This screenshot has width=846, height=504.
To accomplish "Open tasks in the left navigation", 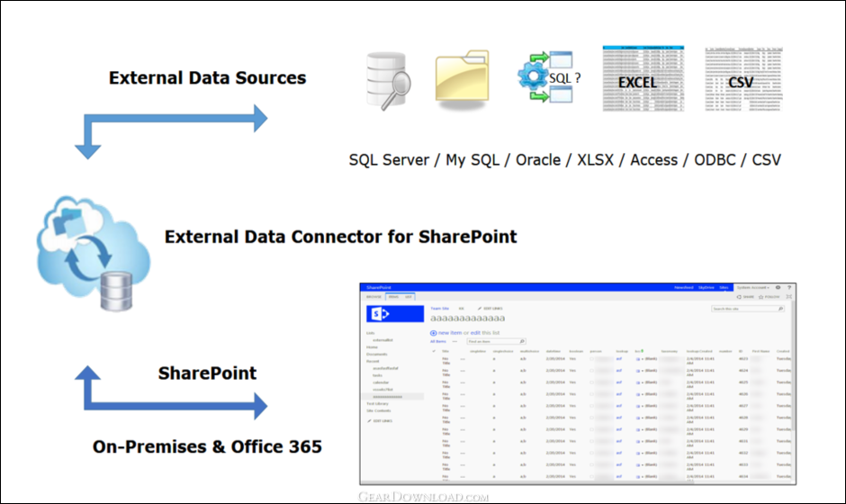I will click(x=377, y=375).
